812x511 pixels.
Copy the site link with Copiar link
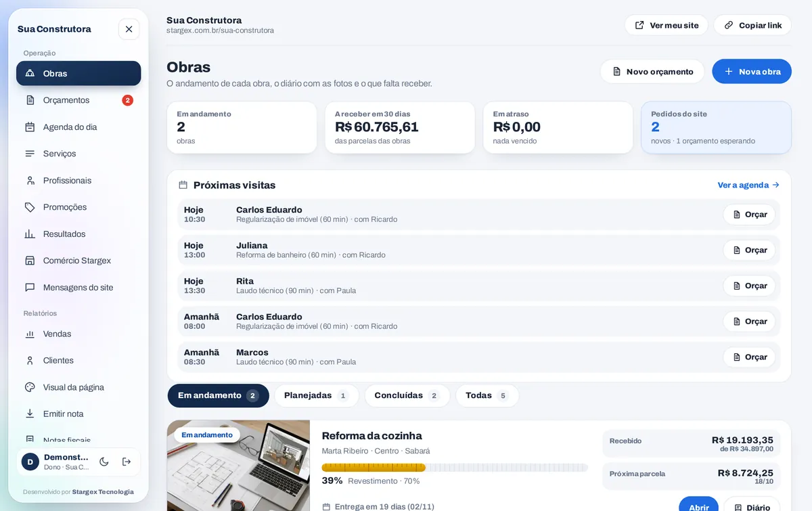click(x=752, y=25)
